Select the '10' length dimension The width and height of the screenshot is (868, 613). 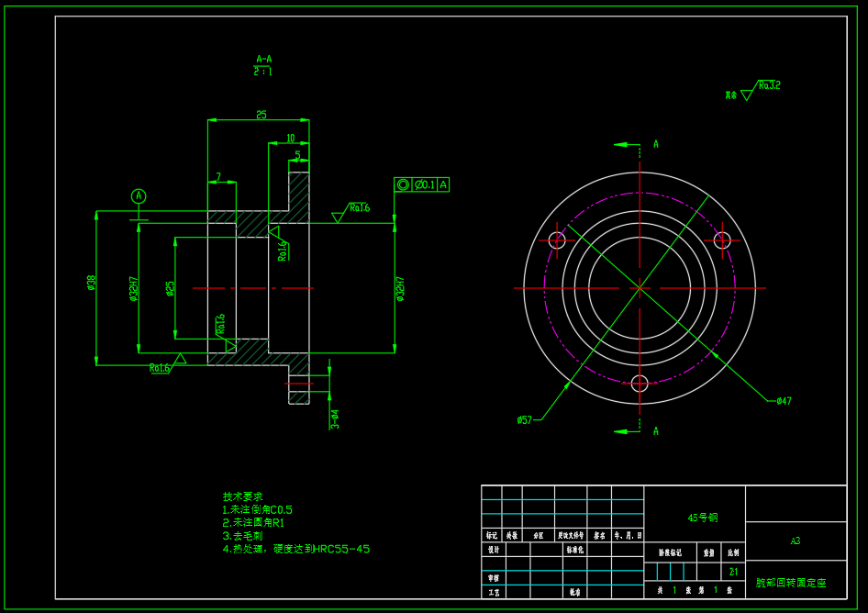[x=291, y=138]
